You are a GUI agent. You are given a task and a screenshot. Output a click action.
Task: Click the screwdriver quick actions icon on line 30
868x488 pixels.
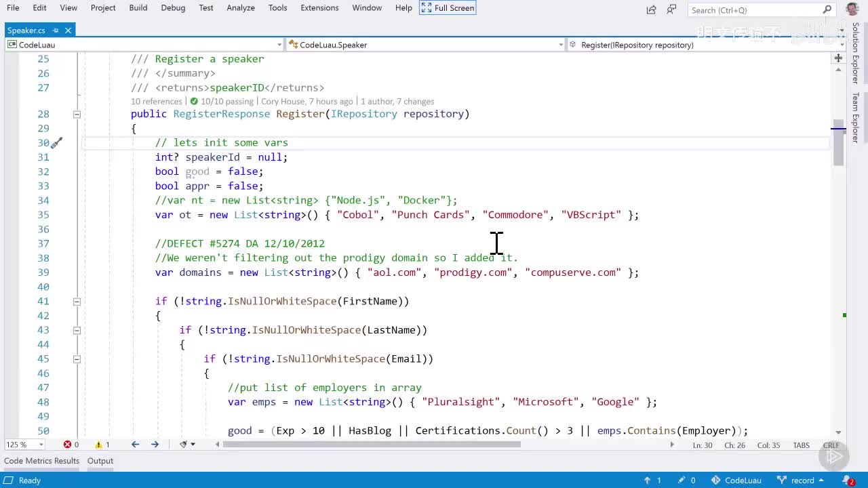[57, 142]
